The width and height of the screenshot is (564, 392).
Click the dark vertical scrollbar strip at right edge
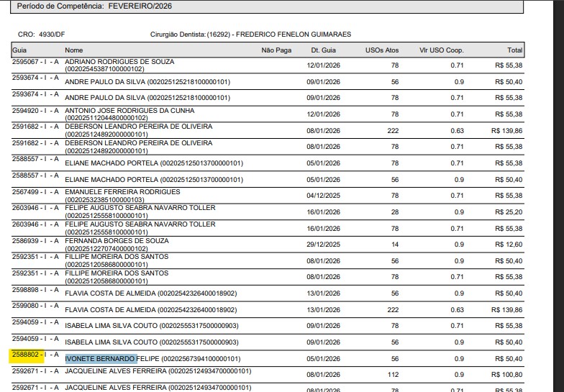pyautogui.click(x=558, y=196)
